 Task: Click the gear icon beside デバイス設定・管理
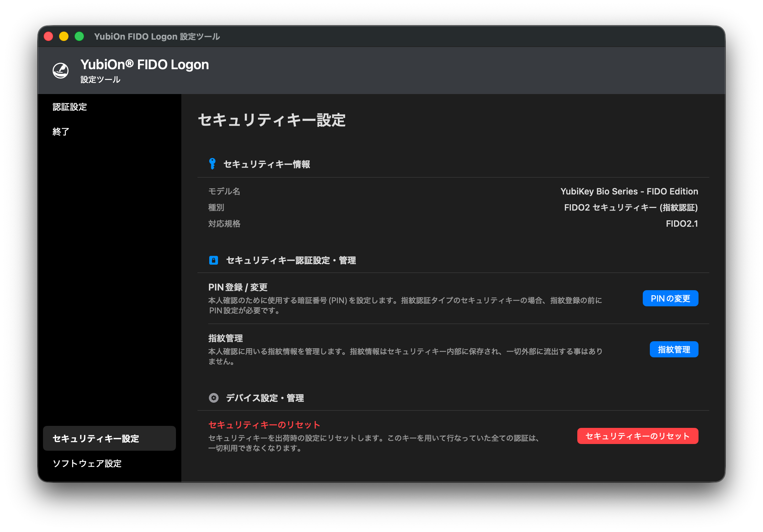tap(214, 398)
